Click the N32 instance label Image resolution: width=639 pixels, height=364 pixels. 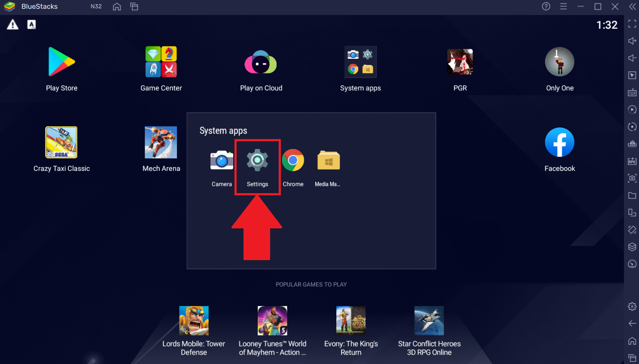click(96, 6)
